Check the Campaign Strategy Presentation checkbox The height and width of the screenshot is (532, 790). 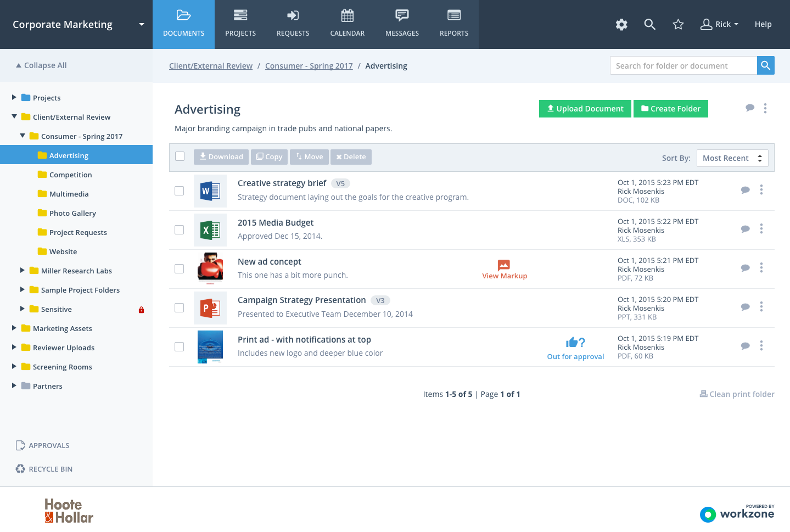(179, 307)
